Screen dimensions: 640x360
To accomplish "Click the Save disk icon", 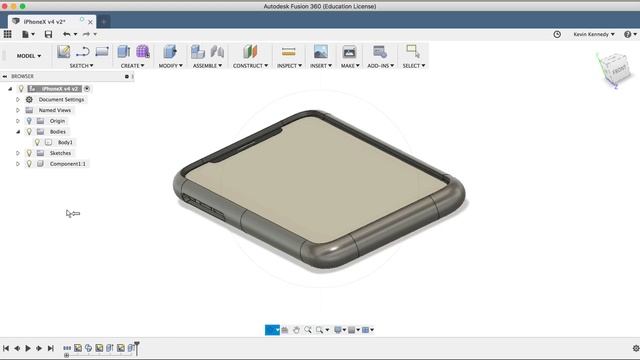I will coord(48,34).
